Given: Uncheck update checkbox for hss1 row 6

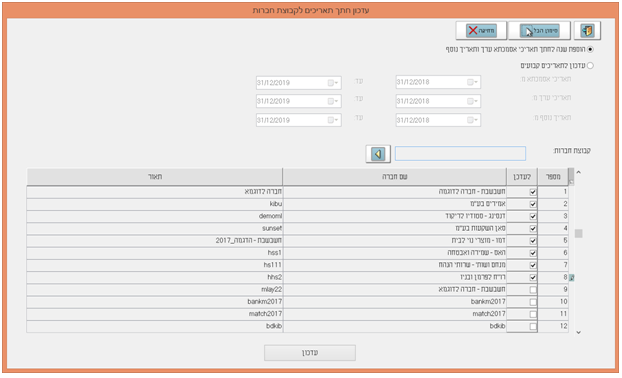Looking at the screenshot, I should pos(533,253).
